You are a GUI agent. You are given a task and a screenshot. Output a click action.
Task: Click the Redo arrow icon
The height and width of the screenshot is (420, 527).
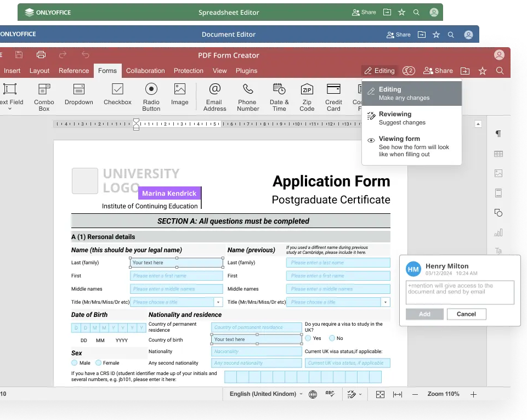[x=63, y=55]
